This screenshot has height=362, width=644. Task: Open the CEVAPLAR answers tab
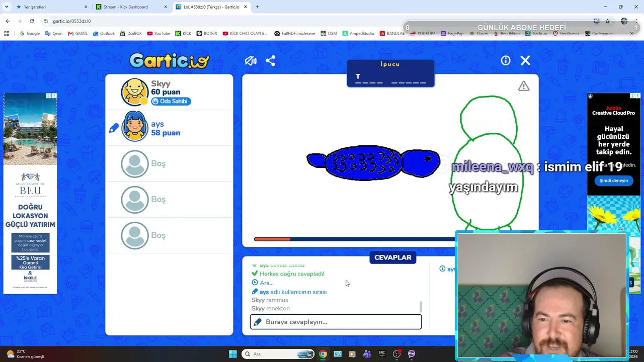[x=393, y=257]
